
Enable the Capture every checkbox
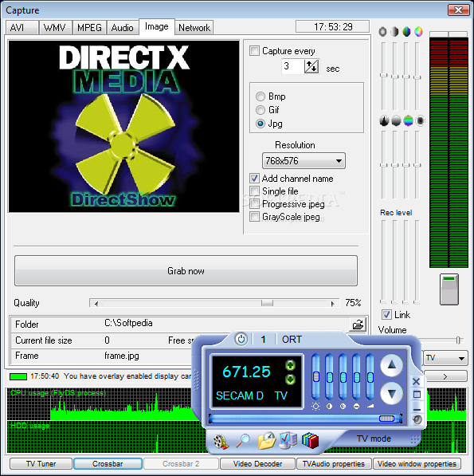(x=254, y=50)
